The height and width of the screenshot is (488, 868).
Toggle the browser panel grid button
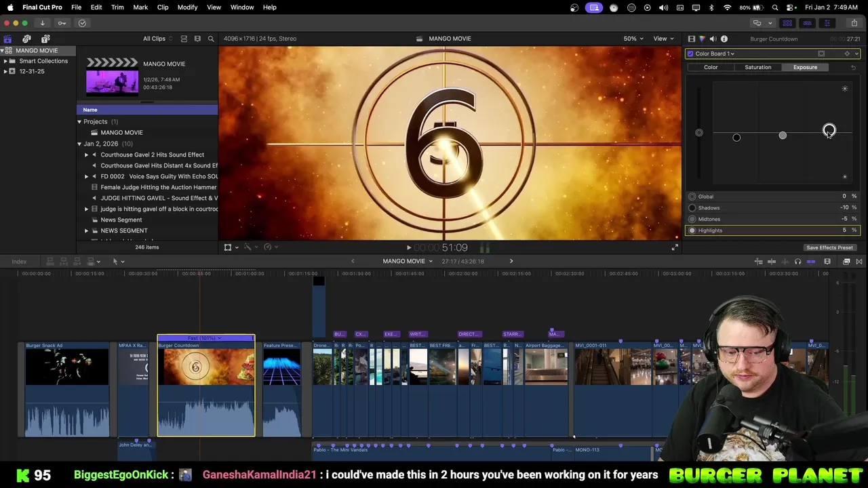tap(787, 23)
